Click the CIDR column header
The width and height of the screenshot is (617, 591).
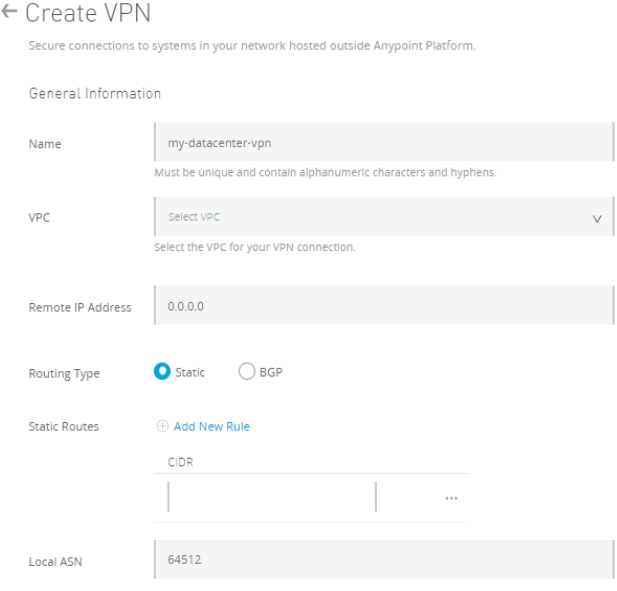(180, 461)
